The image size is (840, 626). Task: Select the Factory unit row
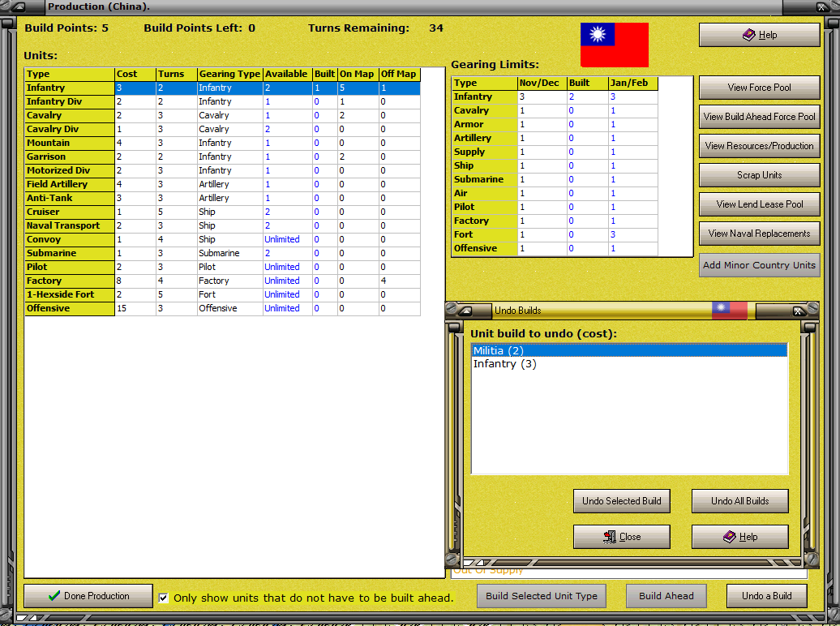[x=222, y=281]
